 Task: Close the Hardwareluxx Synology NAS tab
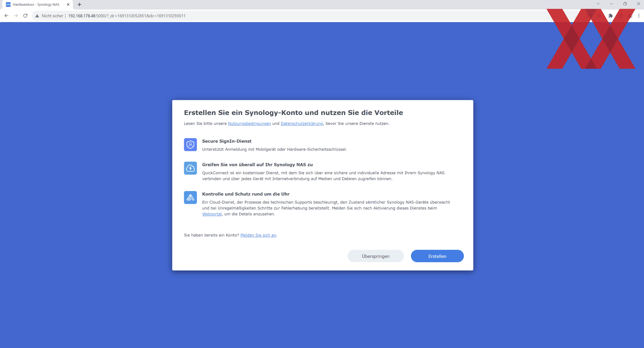(68, 5)
